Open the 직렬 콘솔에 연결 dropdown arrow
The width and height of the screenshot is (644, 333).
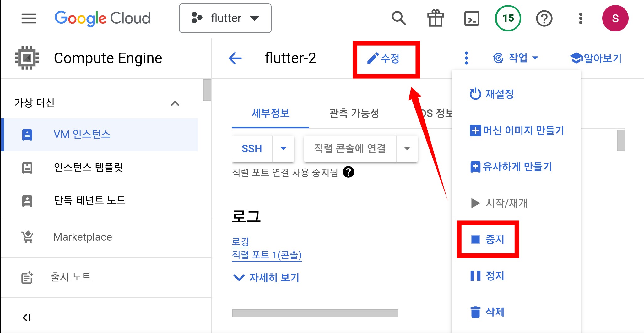click(x=407, y=148)
